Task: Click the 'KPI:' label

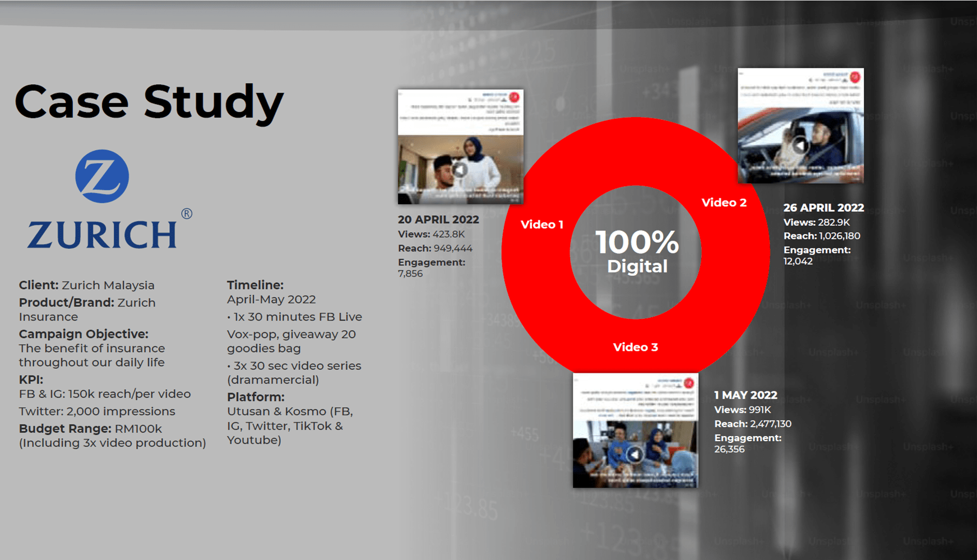Action: 31,379
